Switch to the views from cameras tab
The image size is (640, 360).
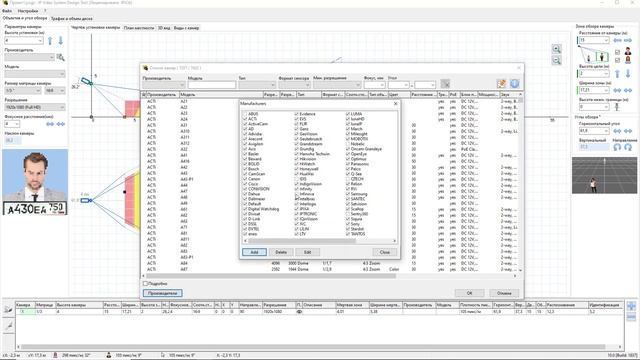click(186, 28)
